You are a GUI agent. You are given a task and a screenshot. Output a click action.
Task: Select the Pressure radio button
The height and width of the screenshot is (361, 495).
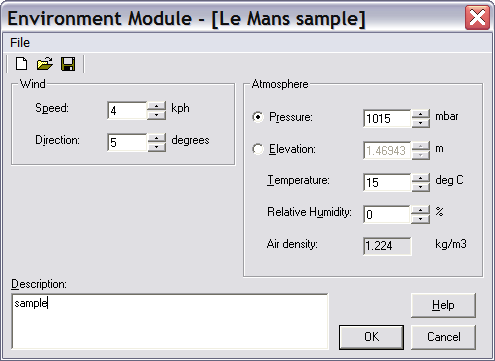tap(258, 117)
